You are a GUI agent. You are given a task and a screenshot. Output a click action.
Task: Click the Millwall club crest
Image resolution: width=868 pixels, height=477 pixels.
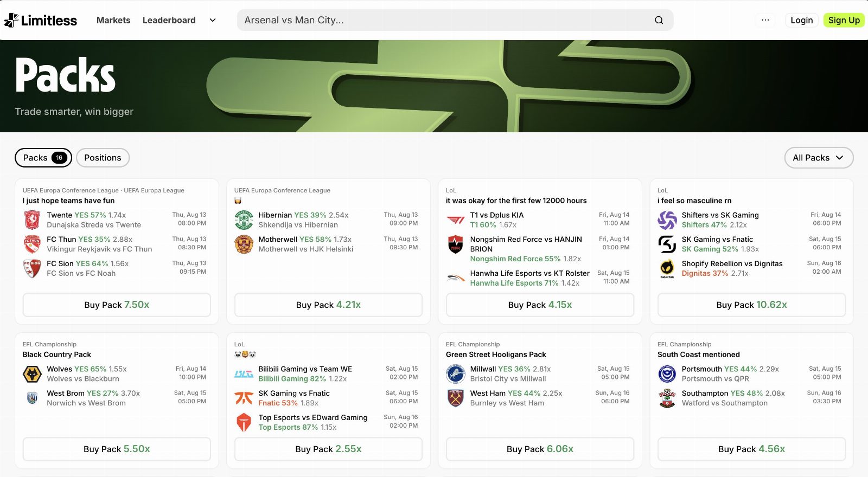(x=456, y=374)
